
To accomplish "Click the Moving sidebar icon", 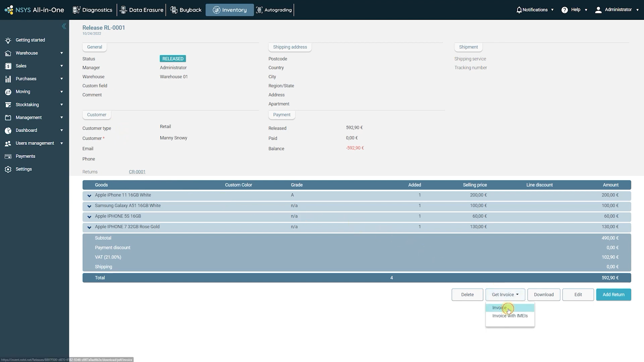I will click(x=8, y=92).
